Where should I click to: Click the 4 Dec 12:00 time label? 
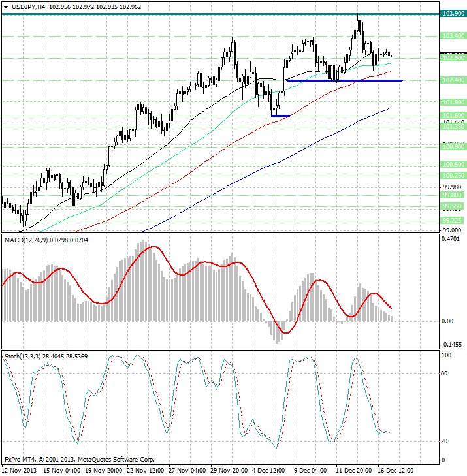point(268,471)
